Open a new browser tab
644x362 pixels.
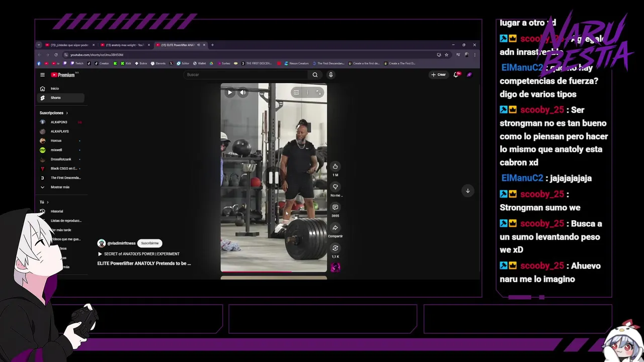click(x=212, y=45)
